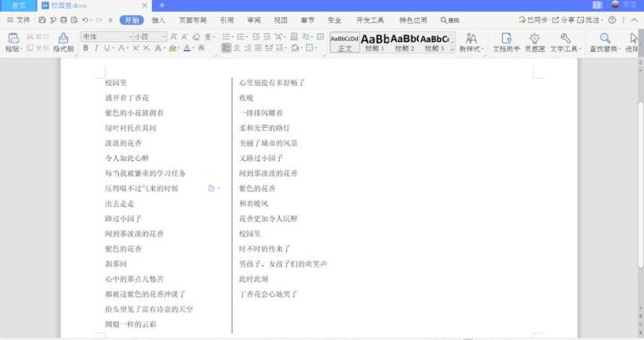Click the 格式刷 format painter icon
The image size is (644, 340).
[64, 38]
